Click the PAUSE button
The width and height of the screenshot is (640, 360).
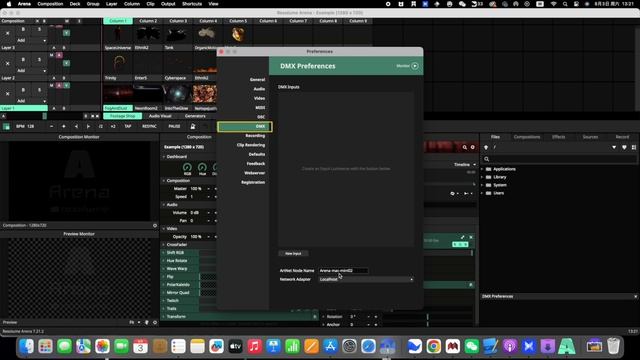pos(174,127)
